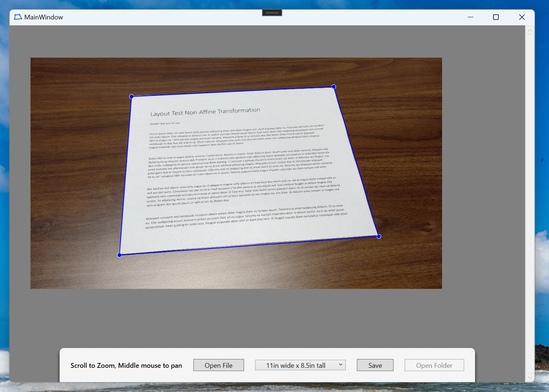Click the scrollbar down arrow
The height and width of the screenshot is (392, 549).
tap(530, 377)
